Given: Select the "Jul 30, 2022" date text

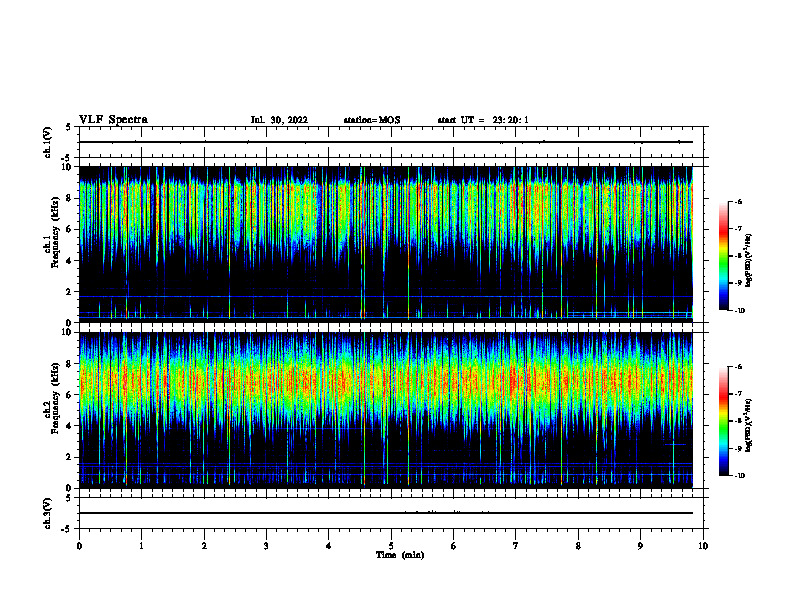Looking at the screenshot, I should pyautogui.click(x=279, y=120).
